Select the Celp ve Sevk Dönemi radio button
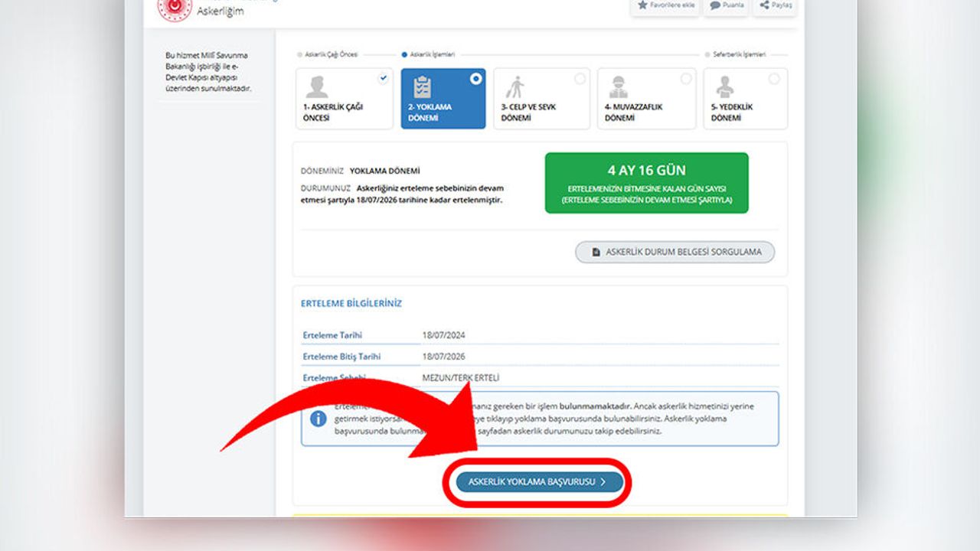The image size is (980, 551). pyautogui.click(x=580, y=79)
